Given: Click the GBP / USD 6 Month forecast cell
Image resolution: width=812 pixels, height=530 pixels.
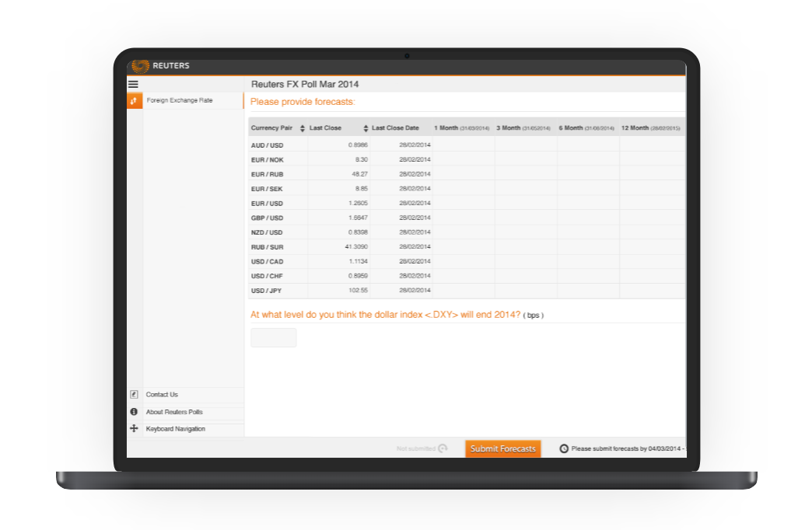Looking at the screenshot, I should (588, 218).
